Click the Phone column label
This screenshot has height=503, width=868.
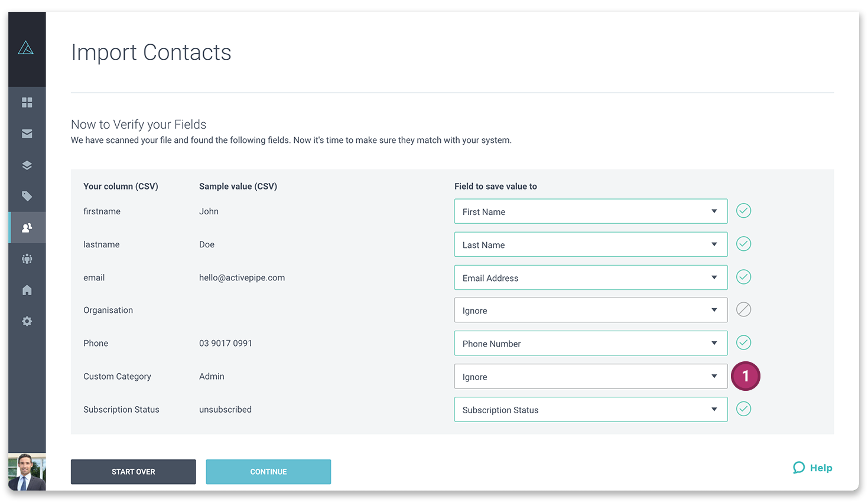96,343
